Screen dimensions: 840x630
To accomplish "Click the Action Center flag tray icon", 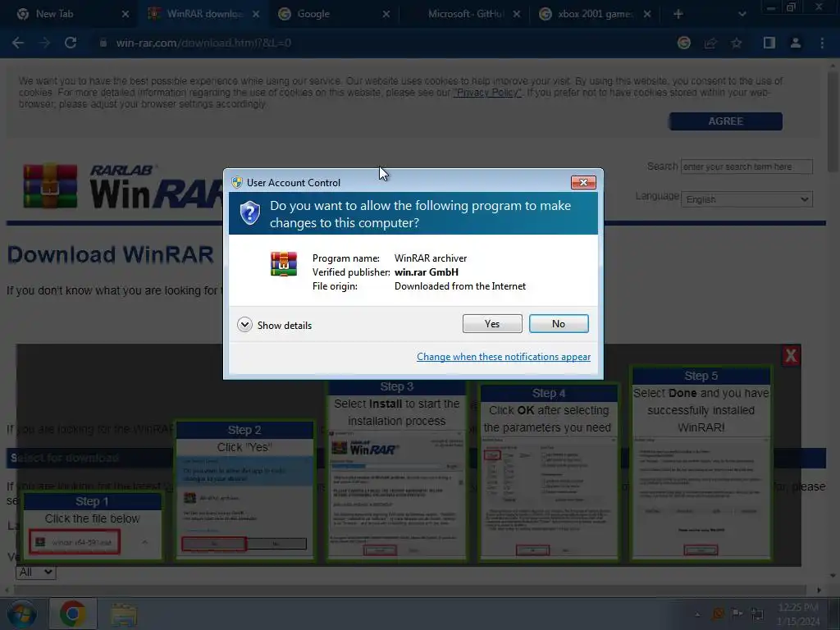I will [737, 614].
